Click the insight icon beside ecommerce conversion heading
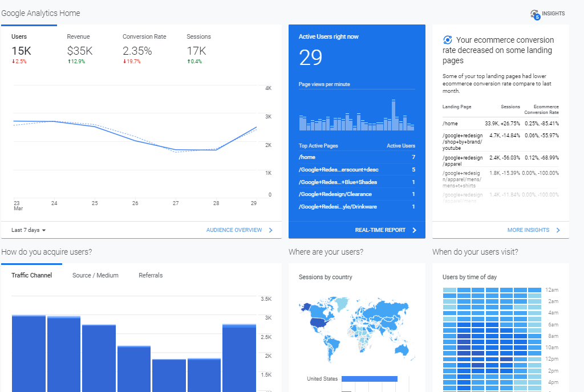 click(x=447, y=40)
